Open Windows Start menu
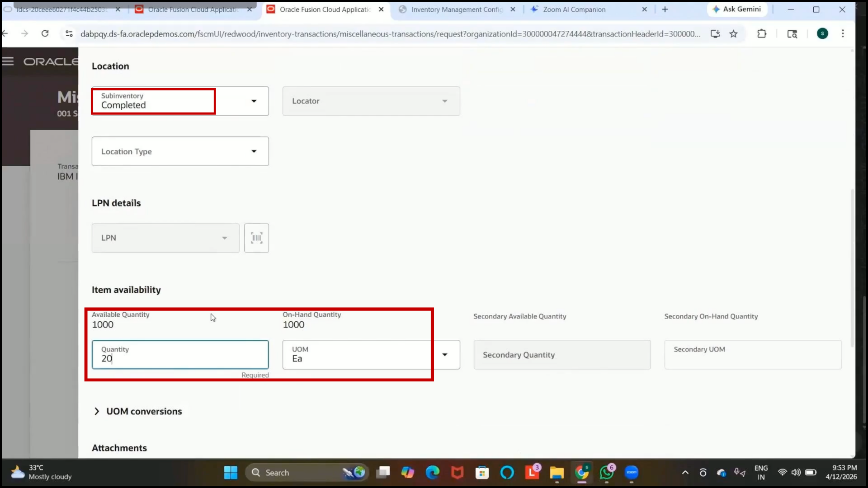This screenshot has width=868, height=488. (x=231, y=473)
